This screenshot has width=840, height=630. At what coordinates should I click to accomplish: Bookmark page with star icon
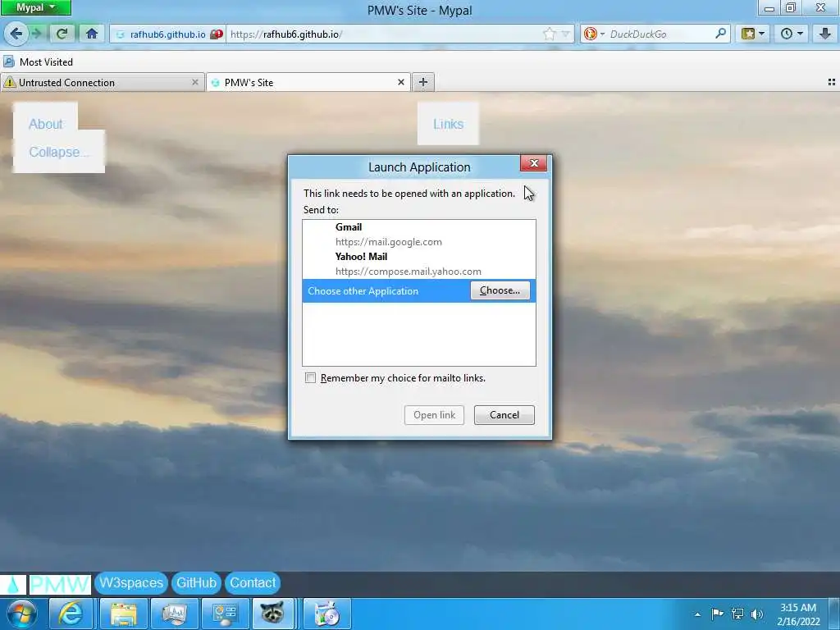[549, 34]
